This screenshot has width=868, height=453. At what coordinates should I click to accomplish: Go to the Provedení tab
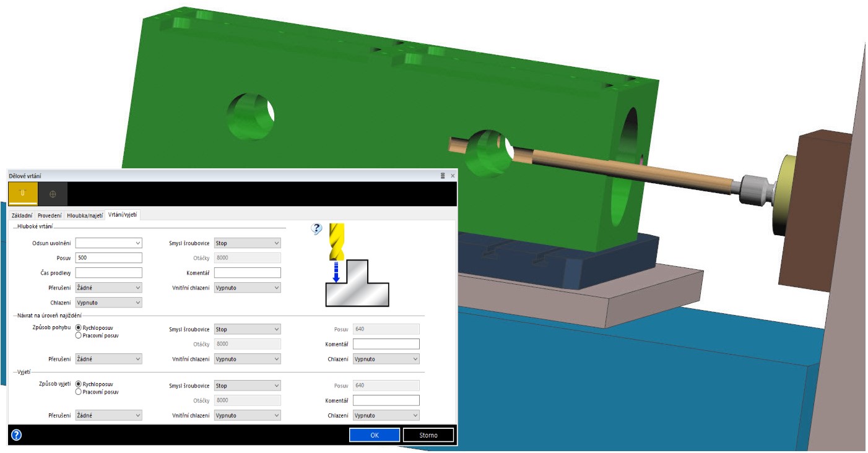pyautogui.click(x=50, y=215)
